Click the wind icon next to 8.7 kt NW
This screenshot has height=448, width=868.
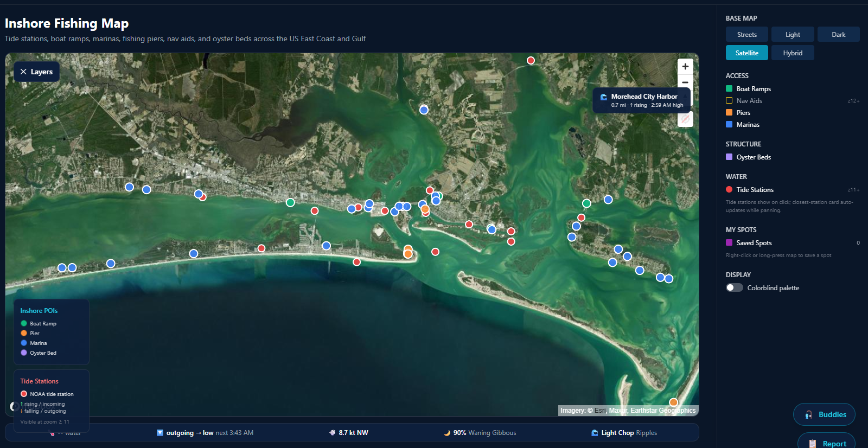tap(332, 433)
